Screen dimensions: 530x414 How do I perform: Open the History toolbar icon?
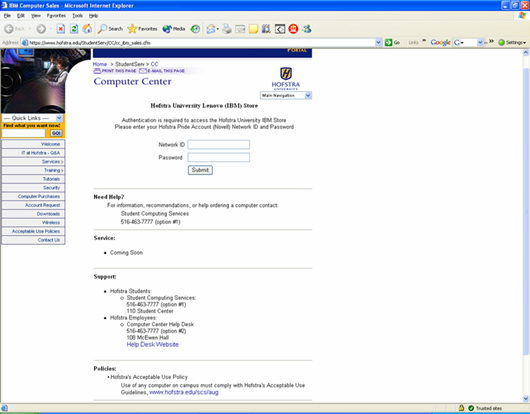[x=195, y=29]
